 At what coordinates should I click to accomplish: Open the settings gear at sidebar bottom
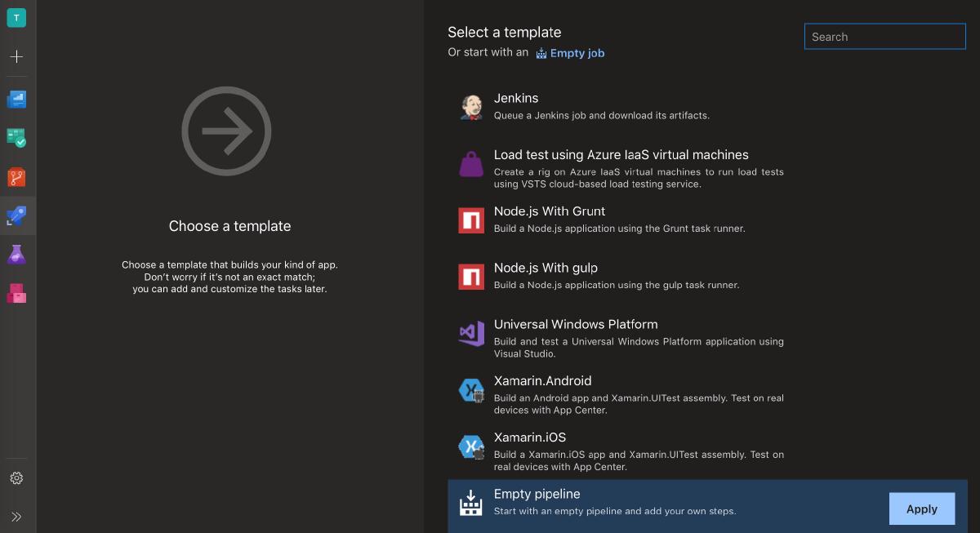click(17, 478)
